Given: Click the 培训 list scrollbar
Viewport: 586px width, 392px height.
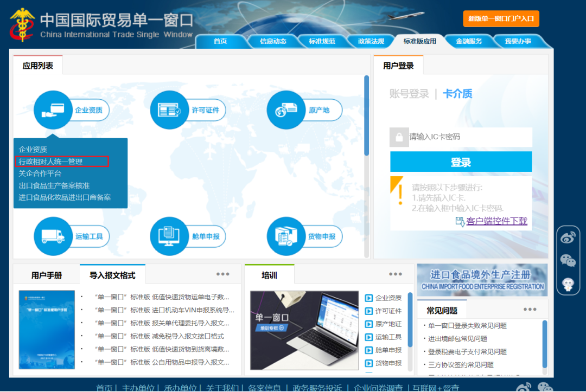Looking at the screenshot, I should point(410,319).
